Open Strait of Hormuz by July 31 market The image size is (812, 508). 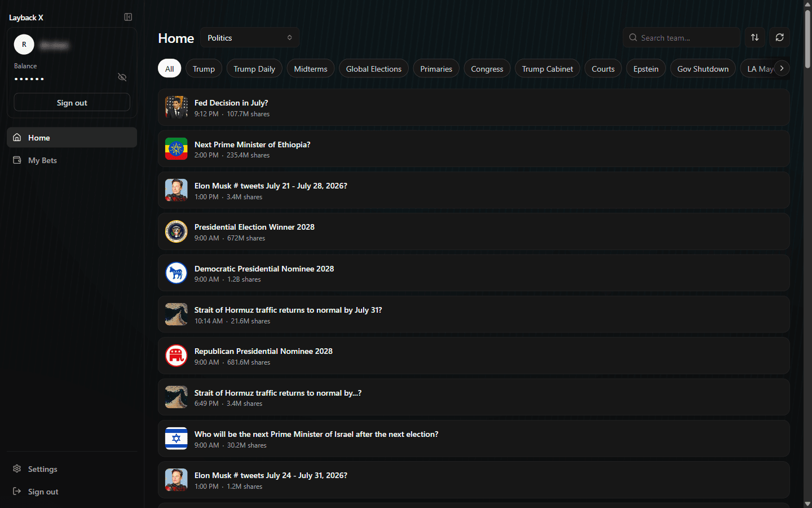coord(474,314)
